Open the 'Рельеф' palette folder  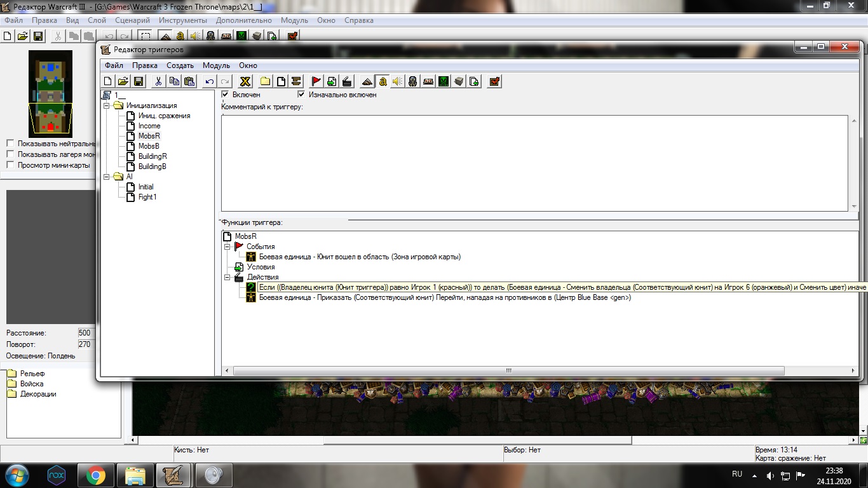[x=26, y=374]
